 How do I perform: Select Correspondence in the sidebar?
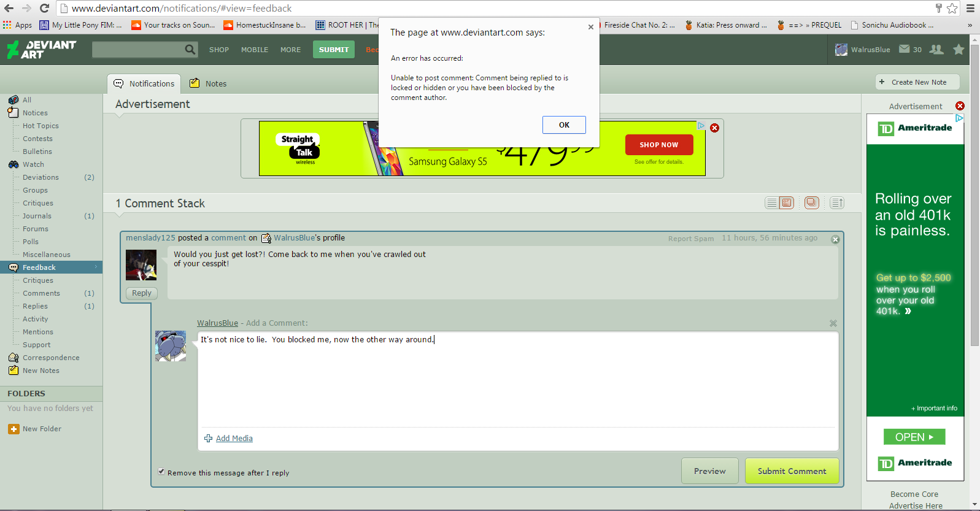click(51, 358)
